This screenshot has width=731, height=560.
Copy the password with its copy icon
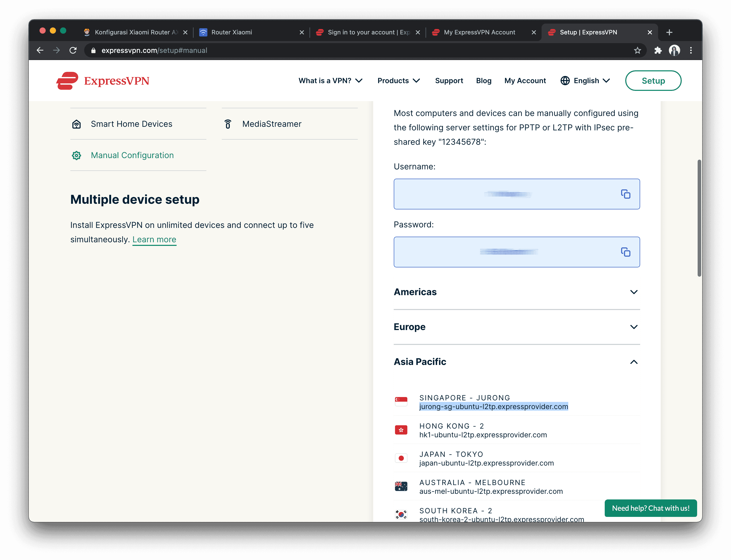625,252
